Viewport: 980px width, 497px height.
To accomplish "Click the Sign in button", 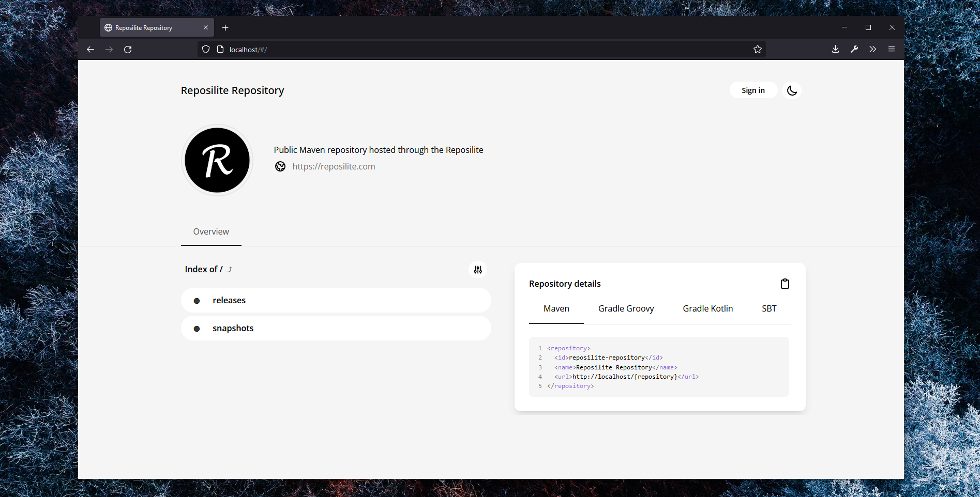I will (x=752, y=90).
